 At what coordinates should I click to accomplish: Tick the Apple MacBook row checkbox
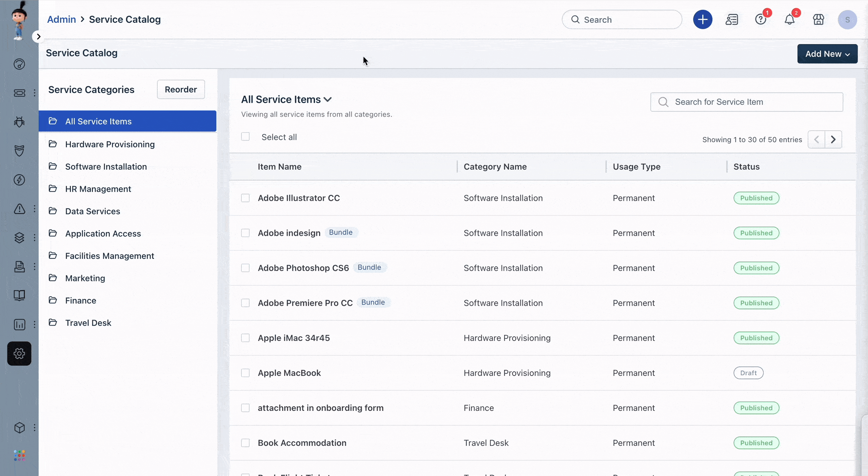click(245, 373)
